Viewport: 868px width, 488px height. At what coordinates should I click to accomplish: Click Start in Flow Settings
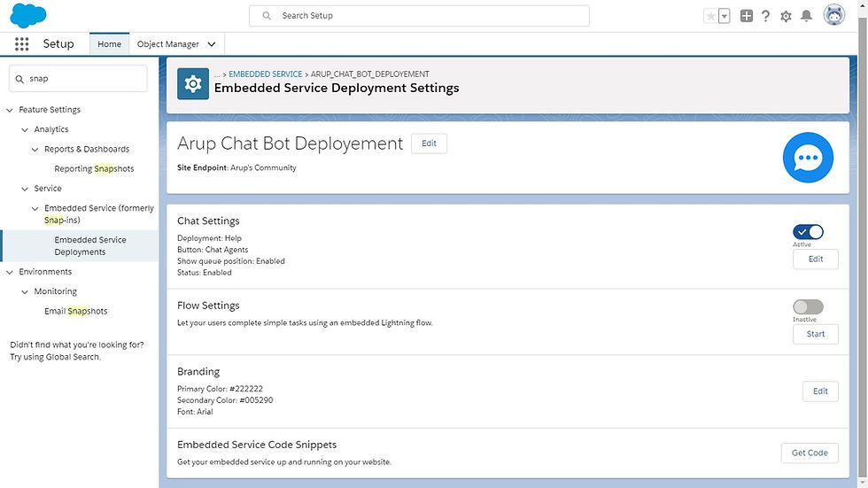click(816, 334)
